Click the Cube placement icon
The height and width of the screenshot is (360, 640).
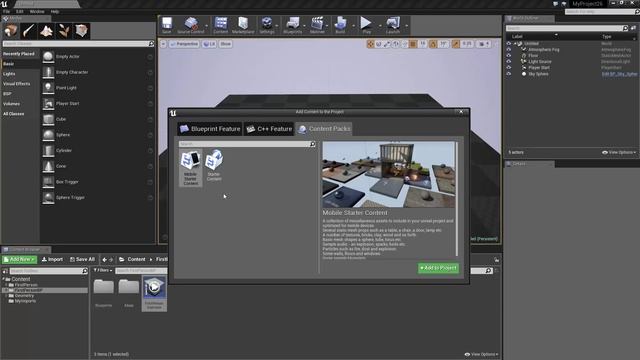point(48,119)
